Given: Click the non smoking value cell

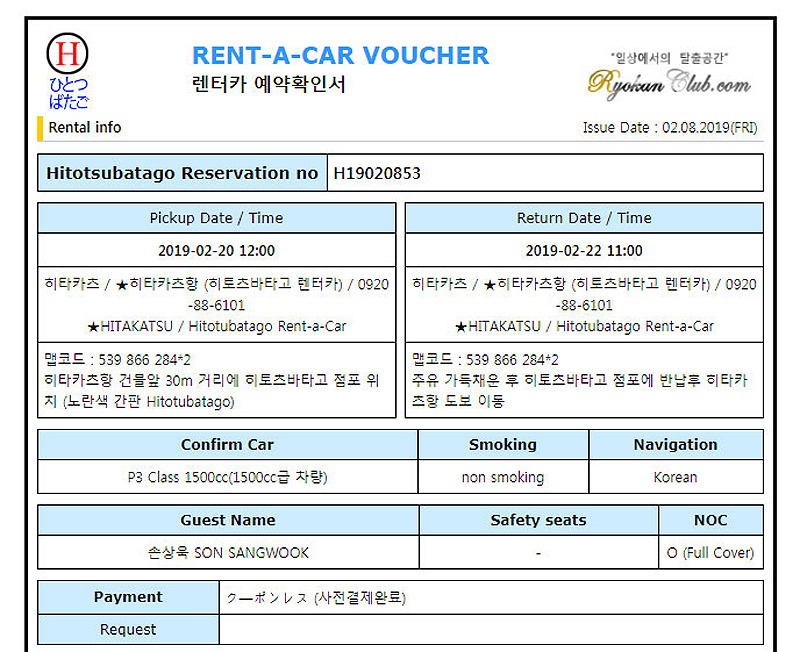Looking at the screenshot, I should coord(503,477).
